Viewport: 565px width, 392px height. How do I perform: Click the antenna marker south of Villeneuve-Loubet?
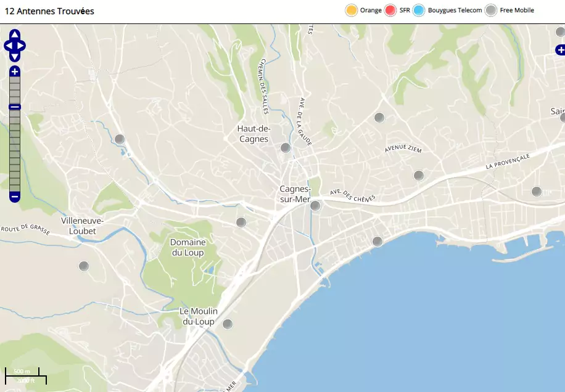pos(84,266)
